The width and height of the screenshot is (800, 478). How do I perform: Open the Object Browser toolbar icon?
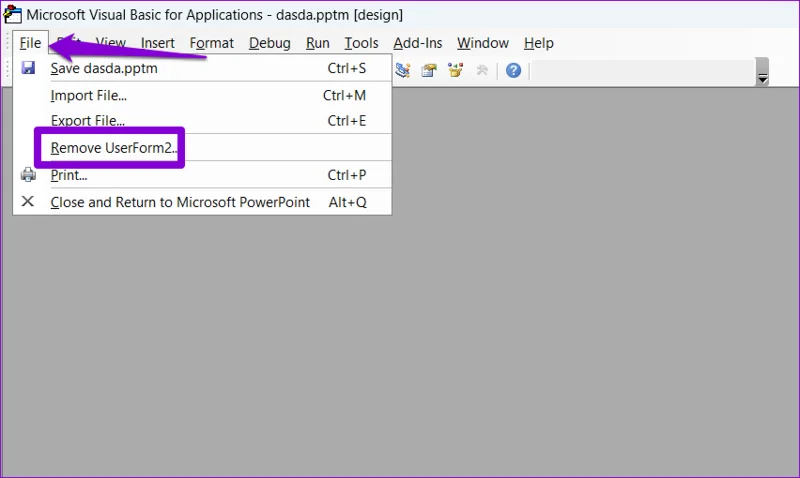[x=455, y=70]
